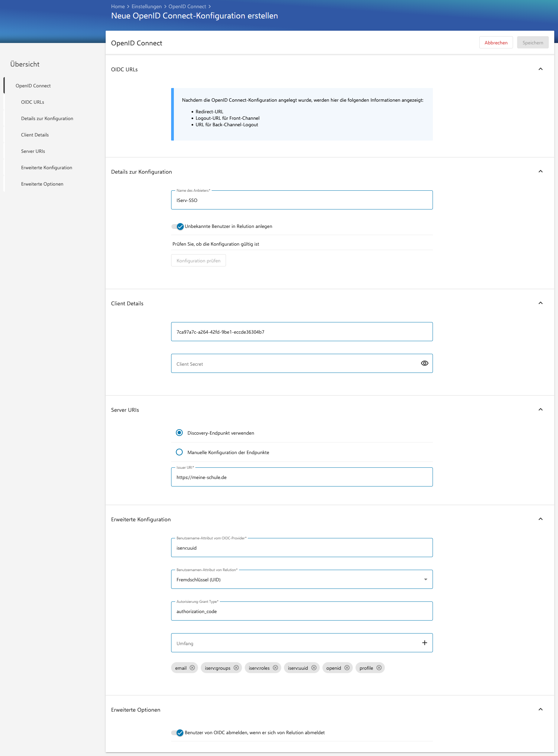Image resolution: width=558 pixels, height=756 pixels.
Task: Jump to Erweiterte Optionen in the sidebar
Action: tap(42, 184)
